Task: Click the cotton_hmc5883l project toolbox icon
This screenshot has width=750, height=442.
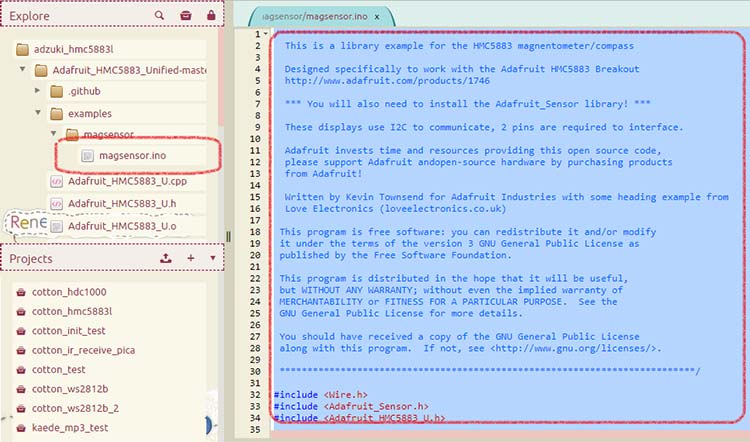Action: (x=21, y=312)
